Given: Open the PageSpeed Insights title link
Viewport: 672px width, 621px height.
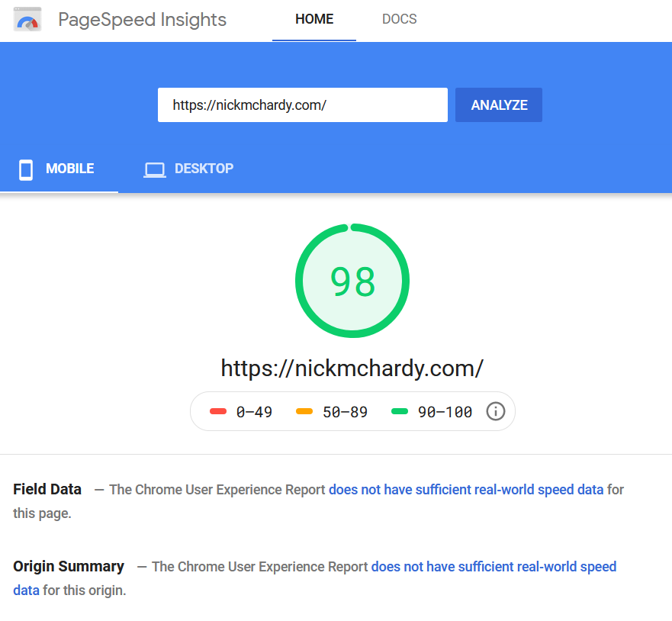Looking at the screenshot, I should [142, 20].
